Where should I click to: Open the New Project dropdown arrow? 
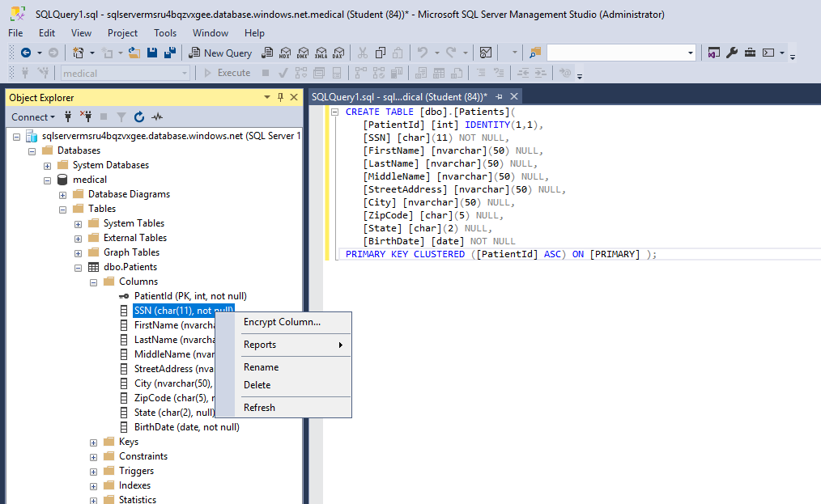[92, 53]
